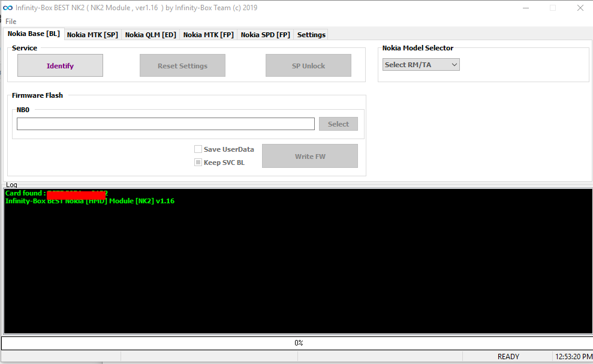Switch to the Nokia Base [BL] tab
This screenshot has width=593, height=364.
[x=34, y=34]
